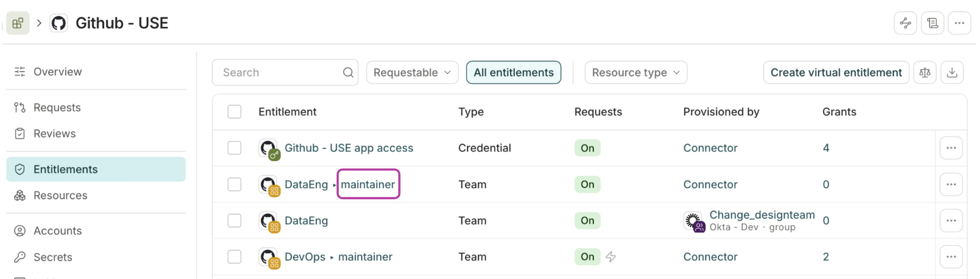Toggle Requests On badge for DevOps maintainer

pyautogui.click(x=587, y=257)
